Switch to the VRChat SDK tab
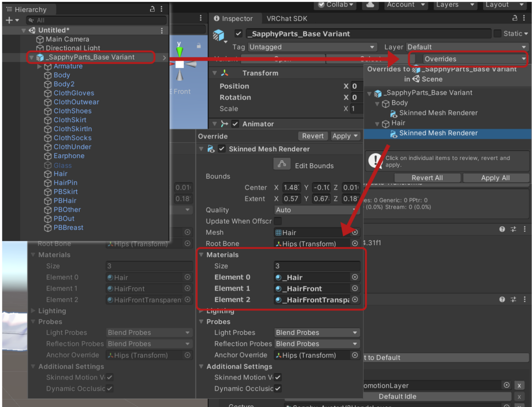The image size is (532, 407). coord(286,19)
